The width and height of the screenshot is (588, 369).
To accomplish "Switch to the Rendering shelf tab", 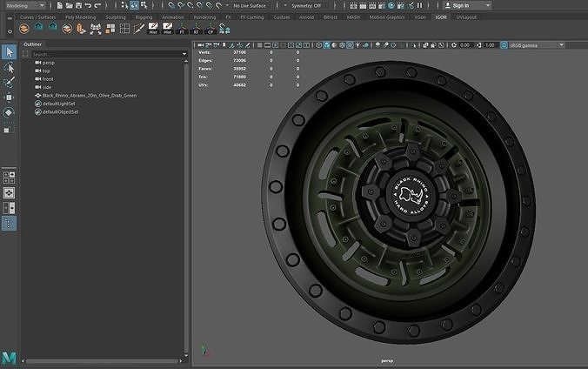I will point(204,17).
